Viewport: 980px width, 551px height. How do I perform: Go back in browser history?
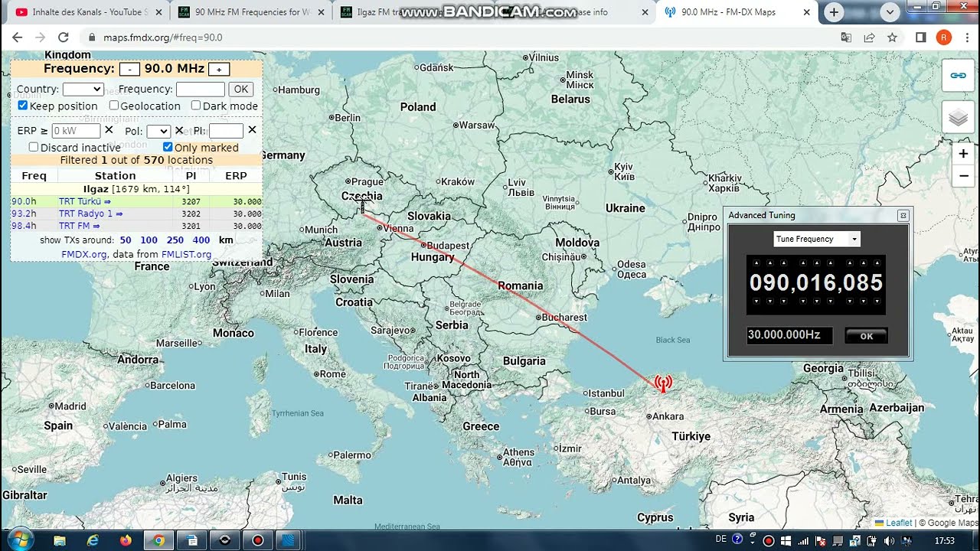point(18,37)
